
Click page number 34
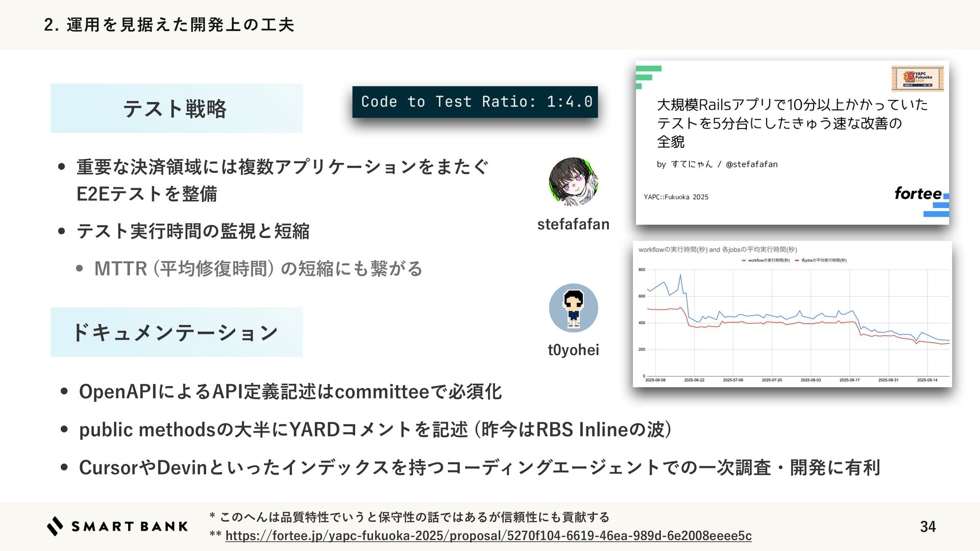(928, 527)
